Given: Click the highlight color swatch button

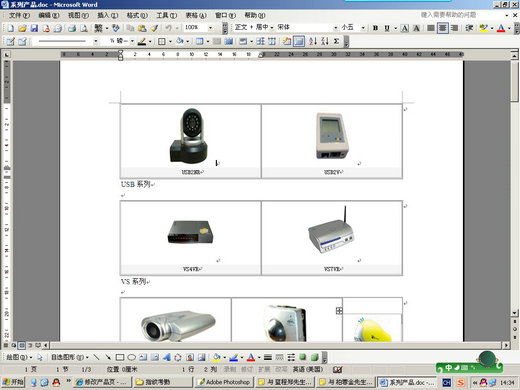Looking at the screenshot, I should 483,28.
